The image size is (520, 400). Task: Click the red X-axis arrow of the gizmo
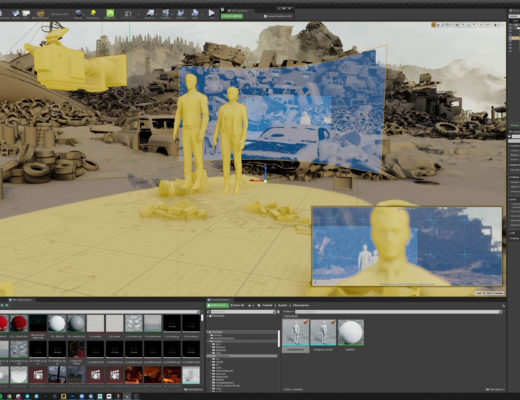[x=256, y=181]
